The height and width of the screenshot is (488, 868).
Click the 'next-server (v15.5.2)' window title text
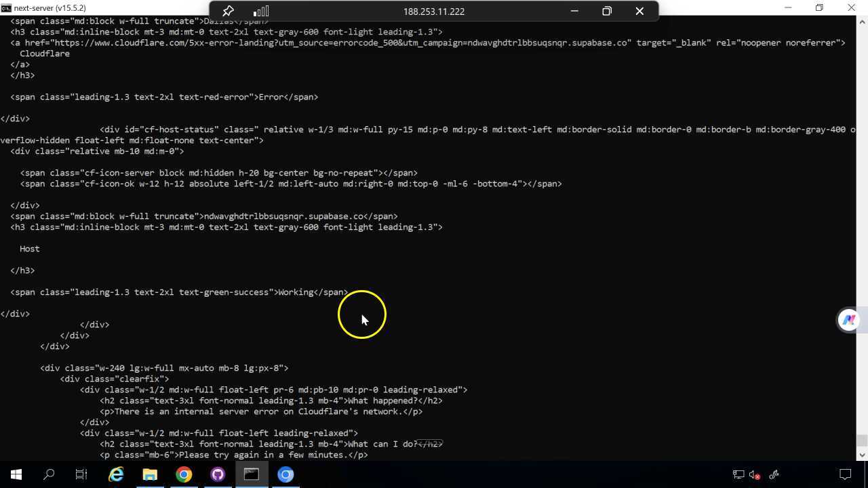[50, 8]
